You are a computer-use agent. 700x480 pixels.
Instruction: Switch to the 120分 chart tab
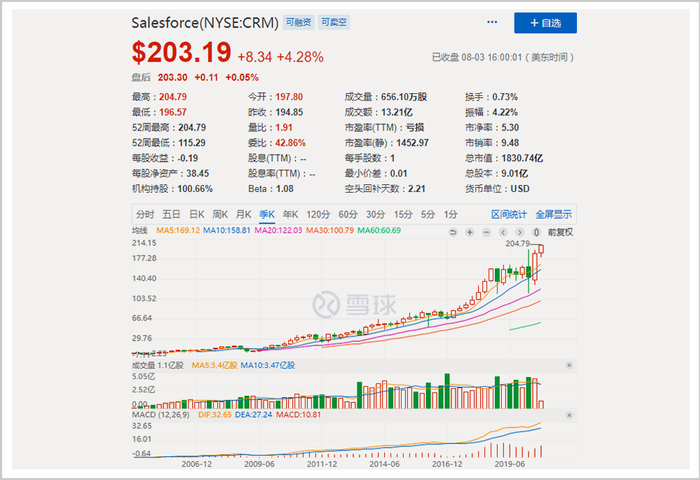pyautogui.click(x=318, y=215)
